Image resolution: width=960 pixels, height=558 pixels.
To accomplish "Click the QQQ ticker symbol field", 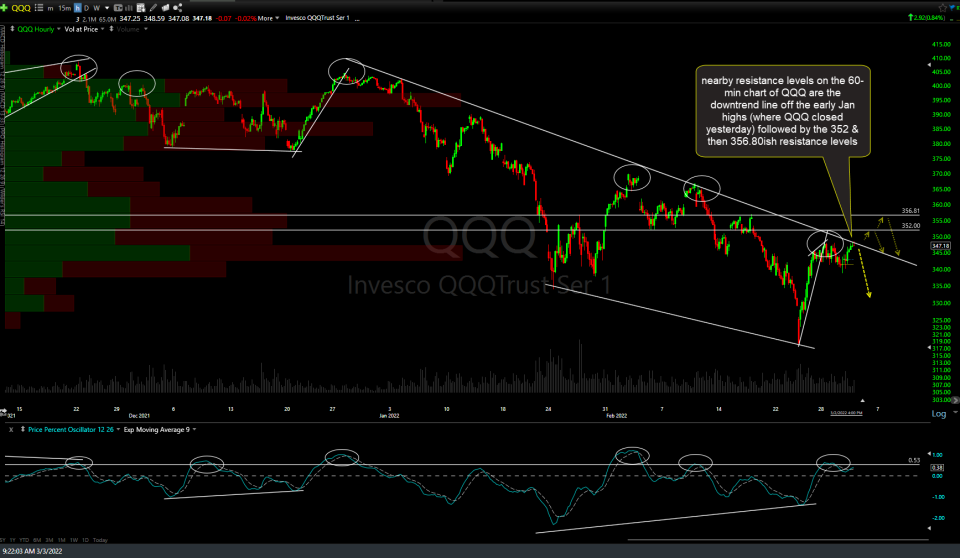I will pyautogui.click(x=21, y=8).
